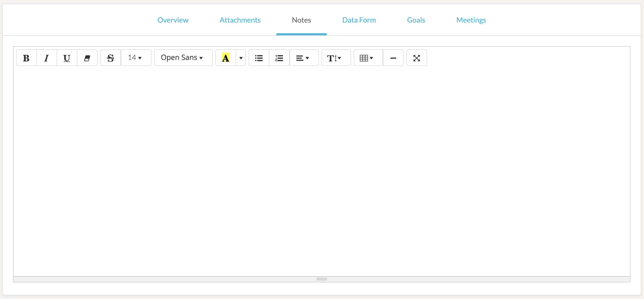Switch to the Overview tab
This screenshot has width=644, height=299.
click(173, 20)
